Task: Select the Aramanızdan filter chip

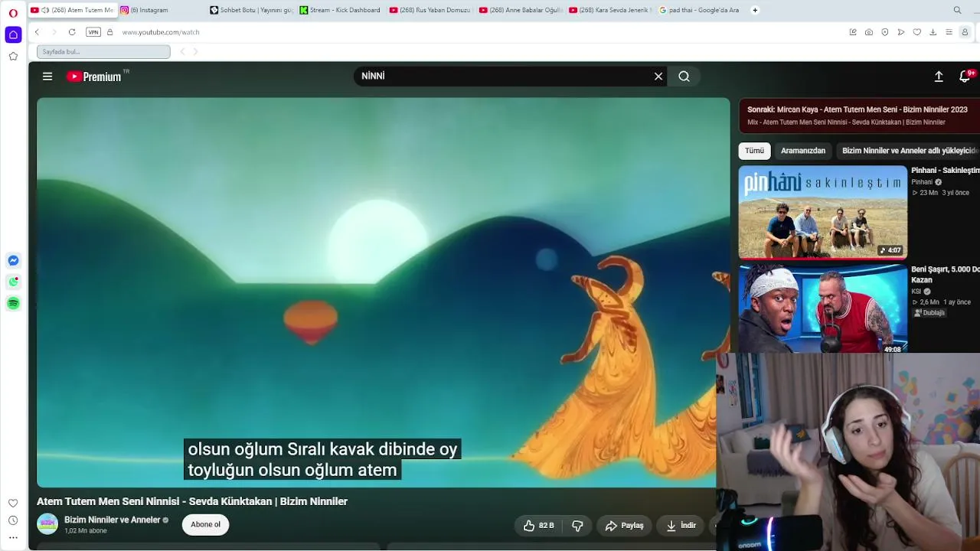Action: click(x=803, y=151)
